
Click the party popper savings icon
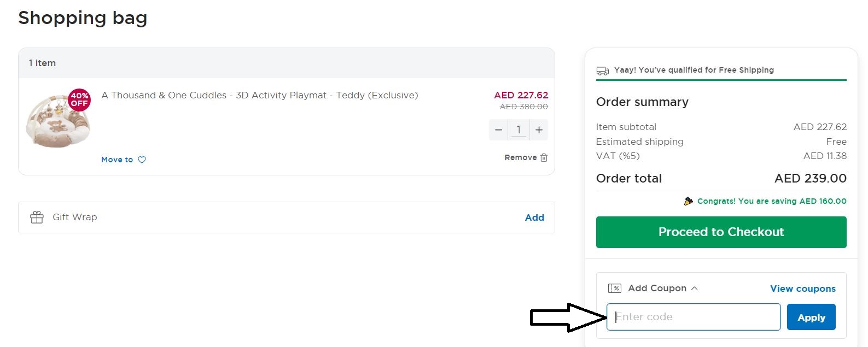689,201
